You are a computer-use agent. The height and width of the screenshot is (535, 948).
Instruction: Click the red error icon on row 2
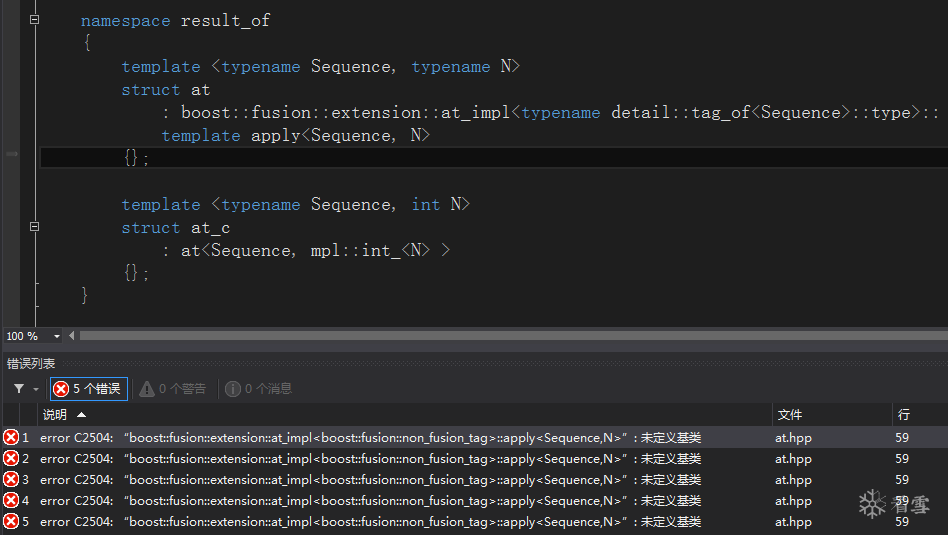click(x=11, y=459)
